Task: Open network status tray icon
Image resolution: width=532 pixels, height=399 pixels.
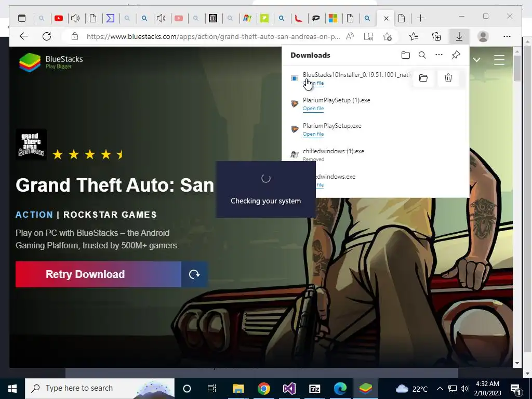Action: pyautogui.click(x=453, y=389)
